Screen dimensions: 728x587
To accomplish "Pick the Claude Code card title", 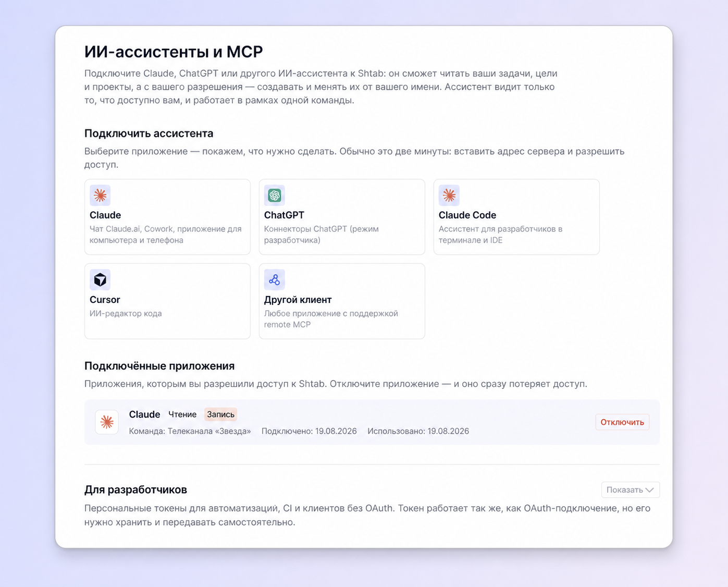I will 467,215.
